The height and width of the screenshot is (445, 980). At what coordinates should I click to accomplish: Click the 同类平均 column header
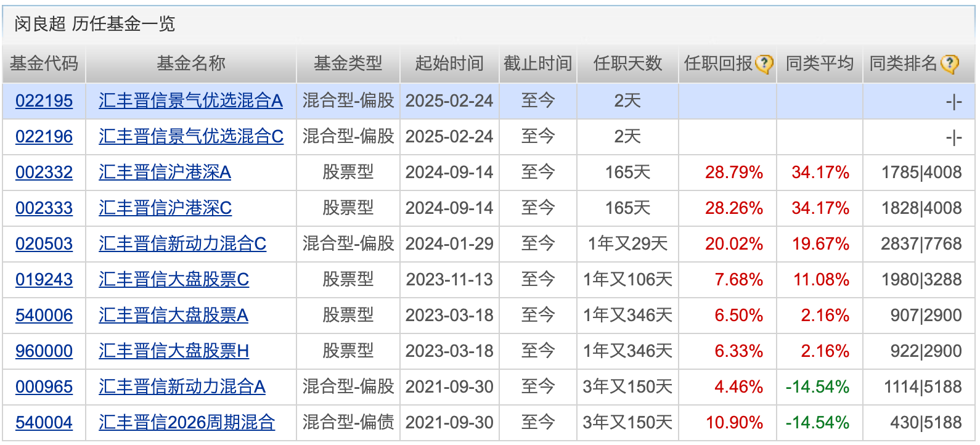820,63
